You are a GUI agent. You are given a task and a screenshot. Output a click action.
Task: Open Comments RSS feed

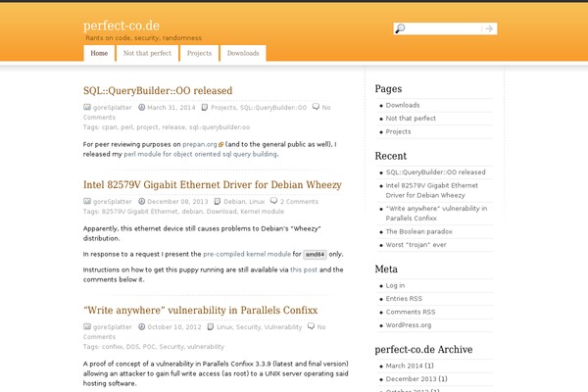411,312
